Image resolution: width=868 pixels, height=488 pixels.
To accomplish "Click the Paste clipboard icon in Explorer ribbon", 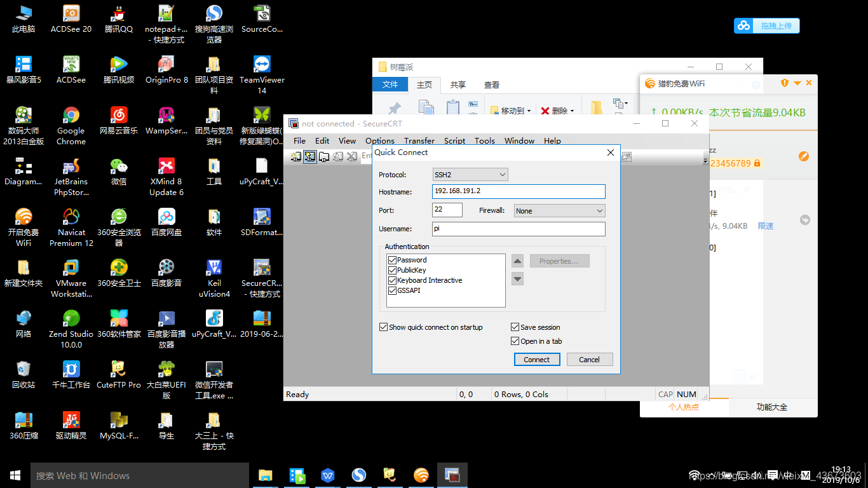I will click(x=452, y=108).
